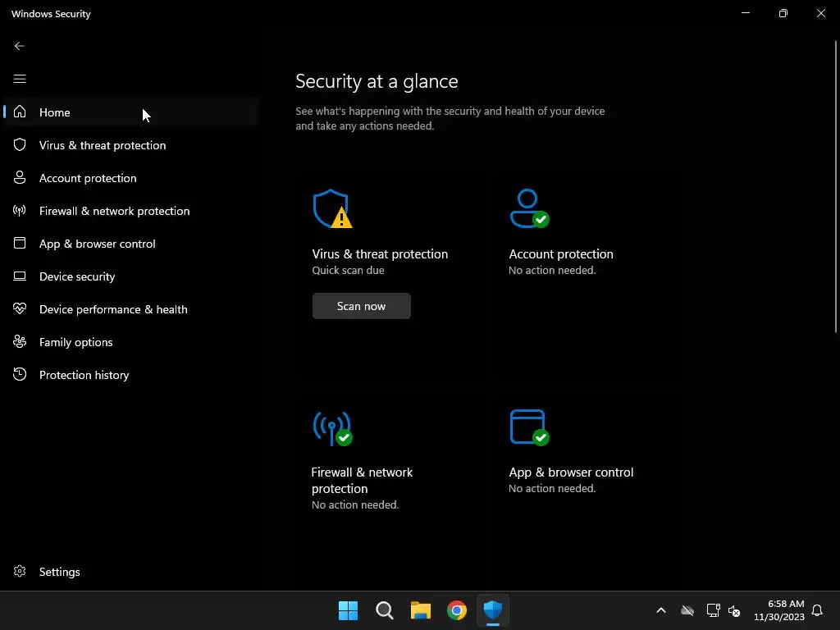
Task: Open Settings at bottom of sidebar
Action: (131, 572)
